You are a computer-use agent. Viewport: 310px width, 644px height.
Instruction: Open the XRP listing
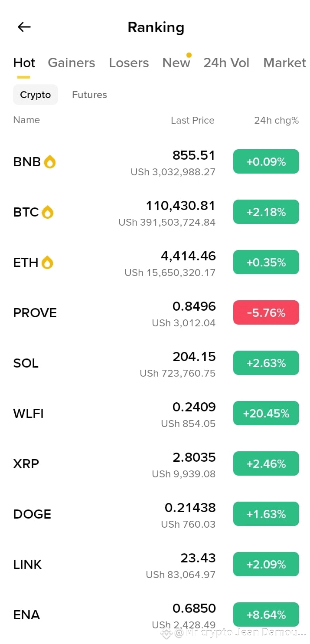pos(155,464)
